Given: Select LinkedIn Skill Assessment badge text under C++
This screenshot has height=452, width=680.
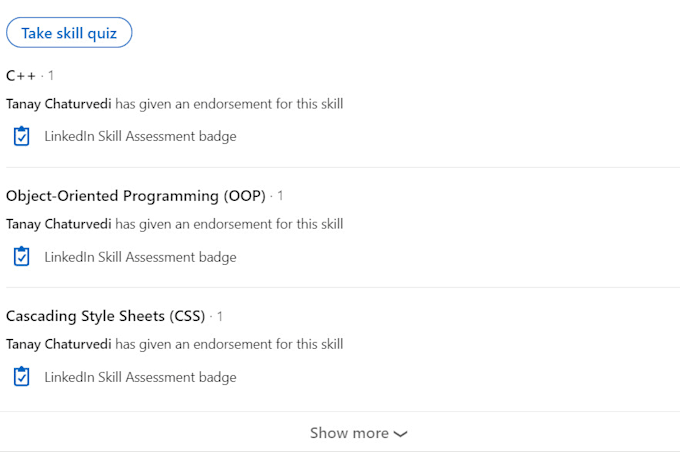Looking at the screenshot, I should pyautogui.click(x=141, y=136).
